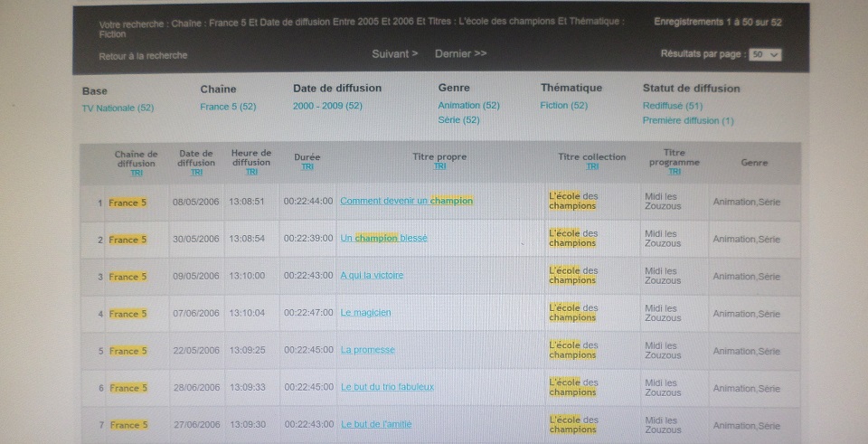The height and width of the screenshot is (444, 868).
Task: Open Le but de l'amitié
Action: coord(376,425)
